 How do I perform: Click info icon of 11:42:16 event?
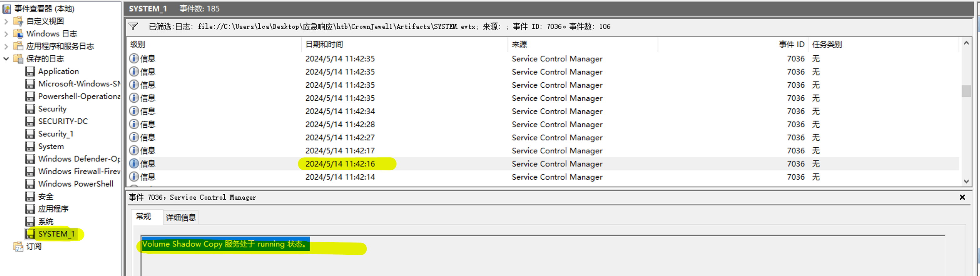click(134, 164)
